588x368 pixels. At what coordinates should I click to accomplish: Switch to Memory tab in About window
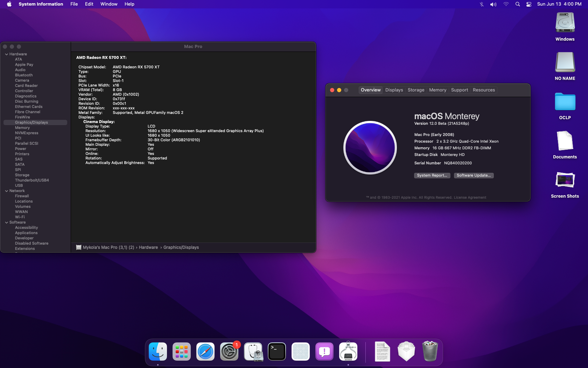coord(437,90)
